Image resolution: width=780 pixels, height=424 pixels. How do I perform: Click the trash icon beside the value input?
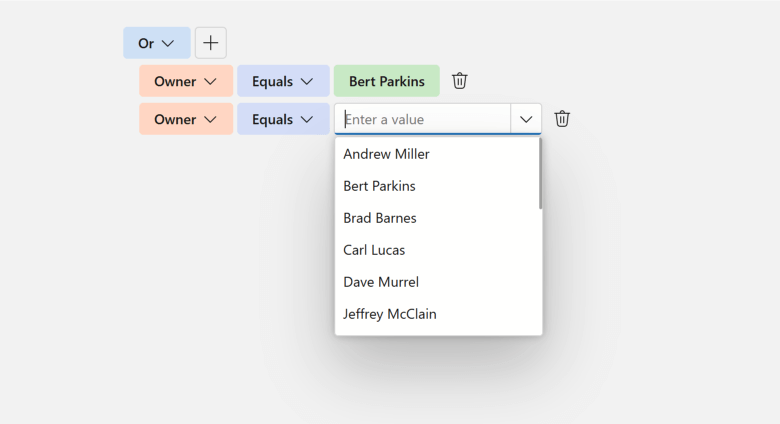tap(562, 119)
